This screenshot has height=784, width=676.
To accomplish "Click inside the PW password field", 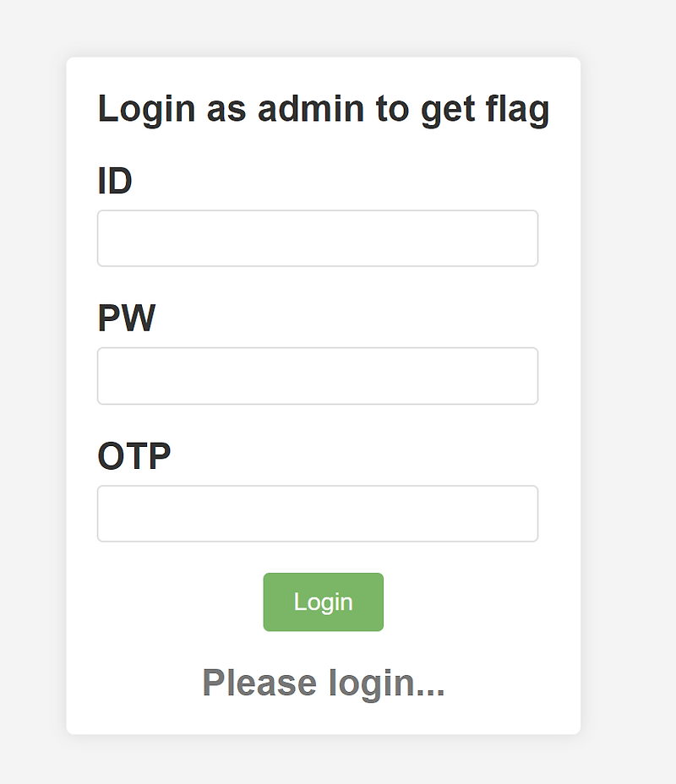I will [318, 375].
